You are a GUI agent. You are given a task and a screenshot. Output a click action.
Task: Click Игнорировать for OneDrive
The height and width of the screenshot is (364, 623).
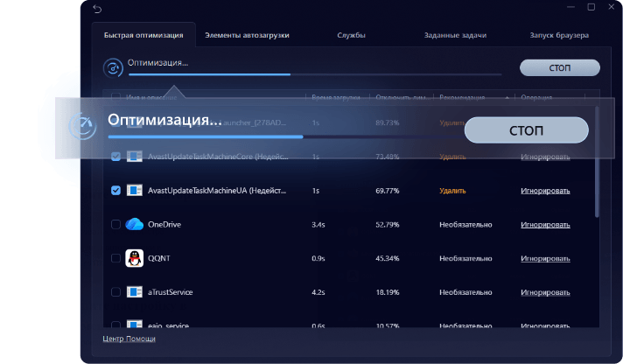pyautogui.click(x=545, y=225)
